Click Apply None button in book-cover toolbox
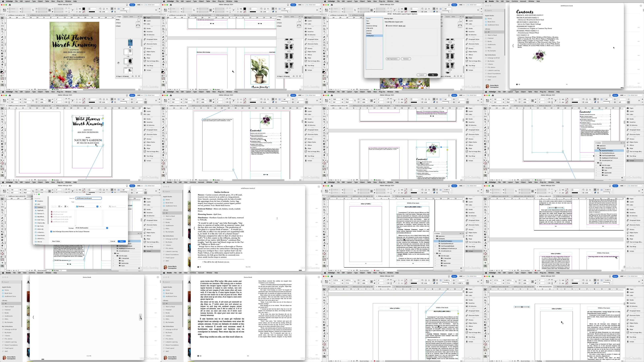 [x=2, y=78]
